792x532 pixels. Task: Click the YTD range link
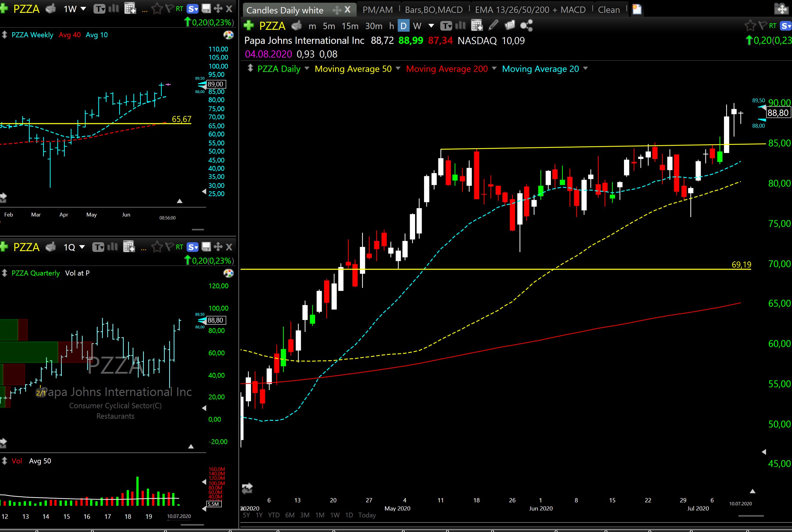tap(274, 515)
